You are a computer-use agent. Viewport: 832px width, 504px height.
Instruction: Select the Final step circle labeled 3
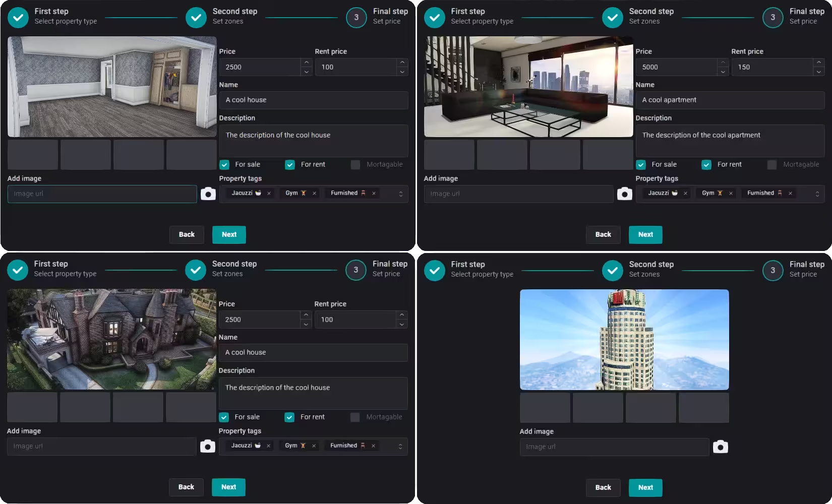click(x=356, y=17)
